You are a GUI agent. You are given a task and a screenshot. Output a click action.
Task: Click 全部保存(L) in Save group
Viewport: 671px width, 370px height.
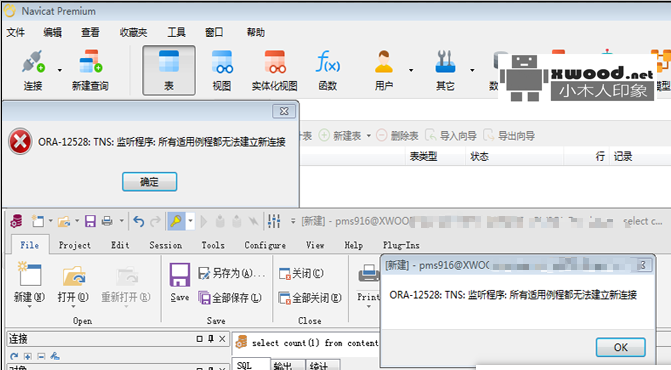click(230, 298)
